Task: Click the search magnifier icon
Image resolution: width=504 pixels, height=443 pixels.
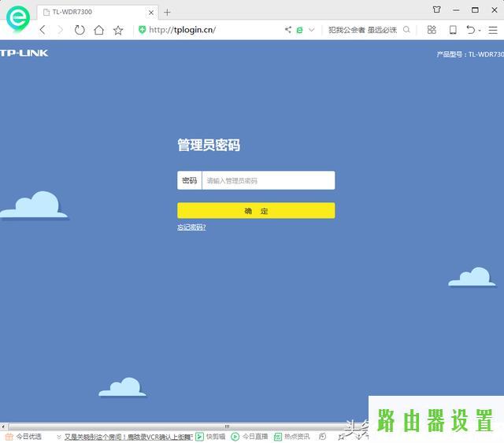Action: click(406, 30)
